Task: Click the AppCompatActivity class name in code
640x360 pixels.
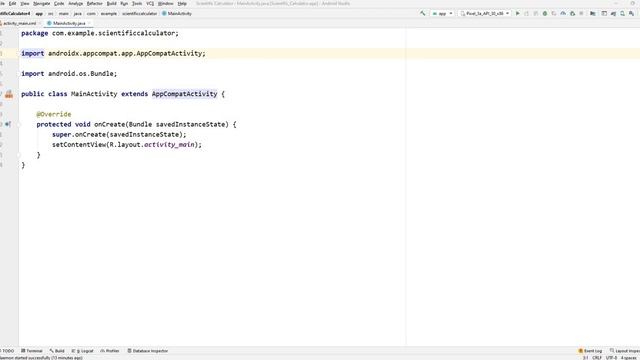Action: [x=184, y=94]
